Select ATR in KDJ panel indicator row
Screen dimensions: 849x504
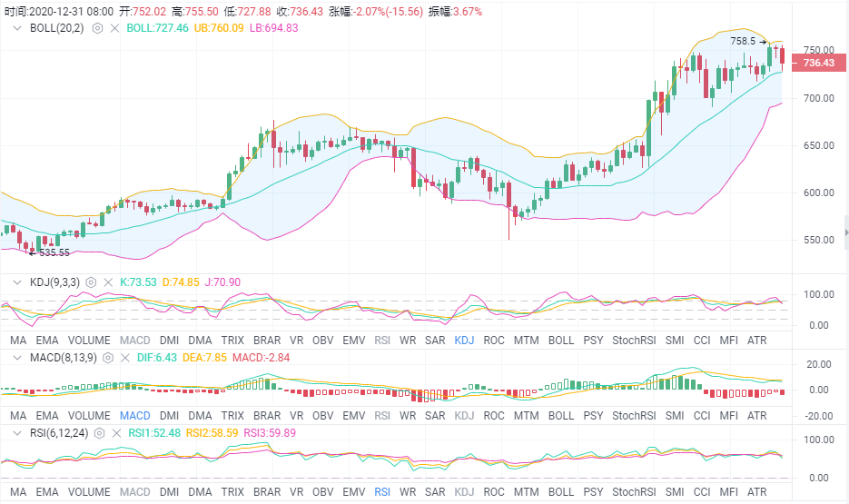click(x=757, y=340)
